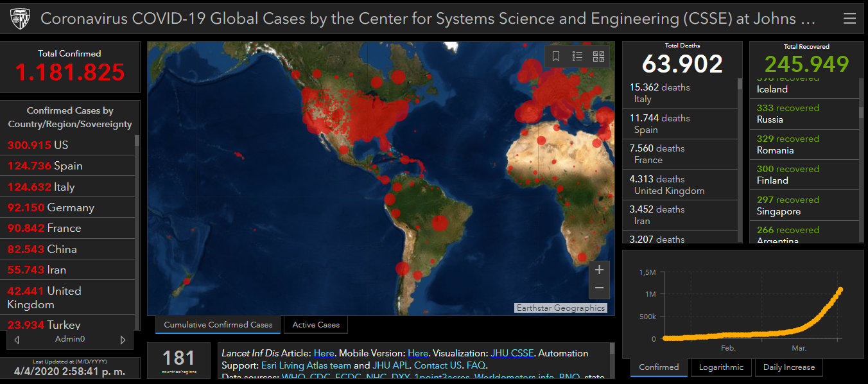Zoom out on the map
Screen dimensions: 868x384
[599, 288]
